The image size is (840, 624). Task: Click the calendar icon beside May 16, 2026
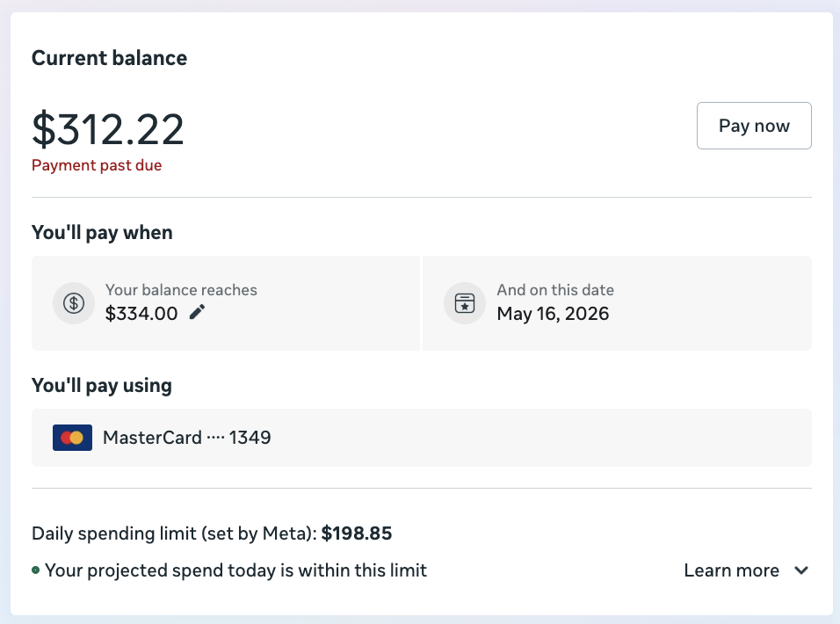(464, 302)
